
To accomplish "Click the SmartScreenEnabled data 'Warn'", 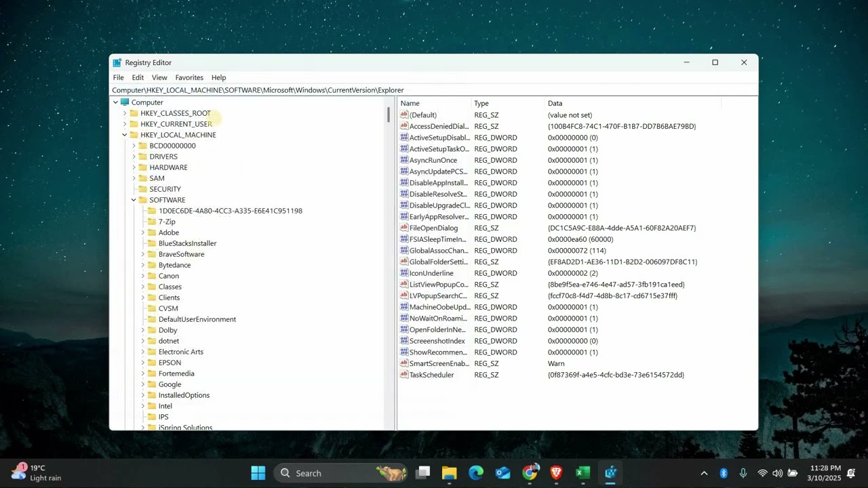I will (x=556, y=363).
